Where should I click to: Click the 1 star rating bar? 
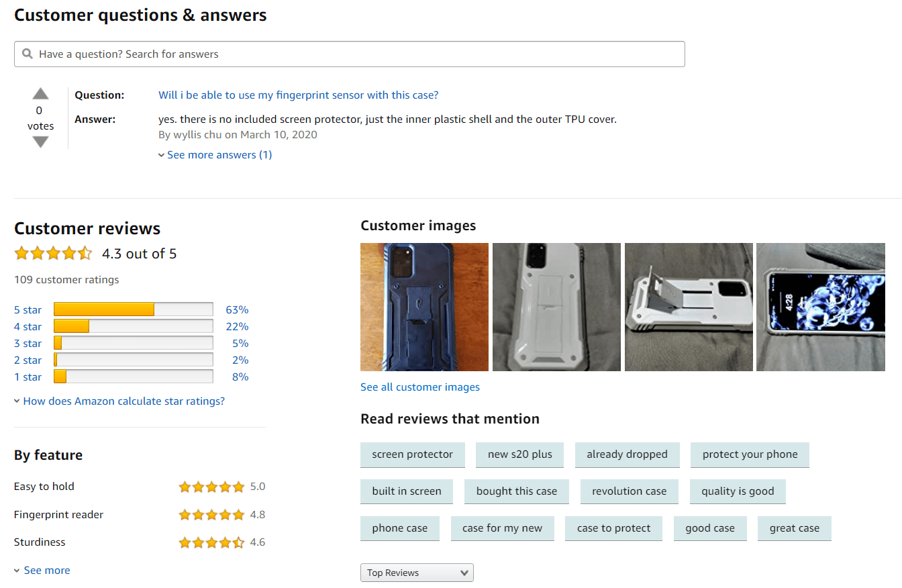(132, 377)
